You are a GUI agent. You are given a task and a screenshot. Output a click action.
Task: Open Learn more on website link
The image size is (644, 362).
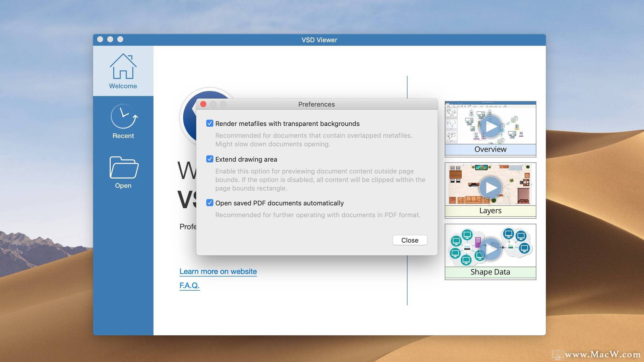point(218,271)
